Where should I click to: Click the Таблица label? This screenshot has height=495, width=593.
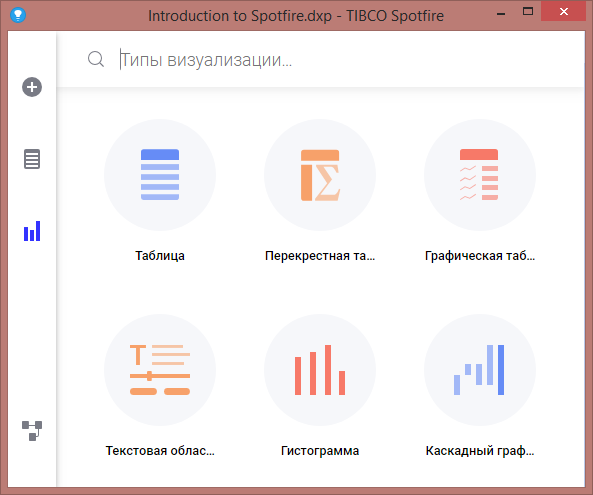(160, 256)
